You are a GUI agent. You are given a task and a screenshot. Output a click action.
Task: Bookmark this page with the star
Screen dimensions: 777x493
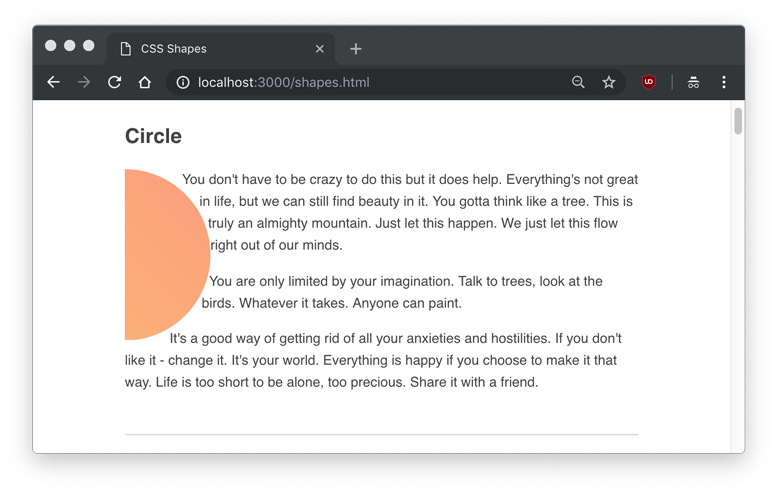pos(608,82)
